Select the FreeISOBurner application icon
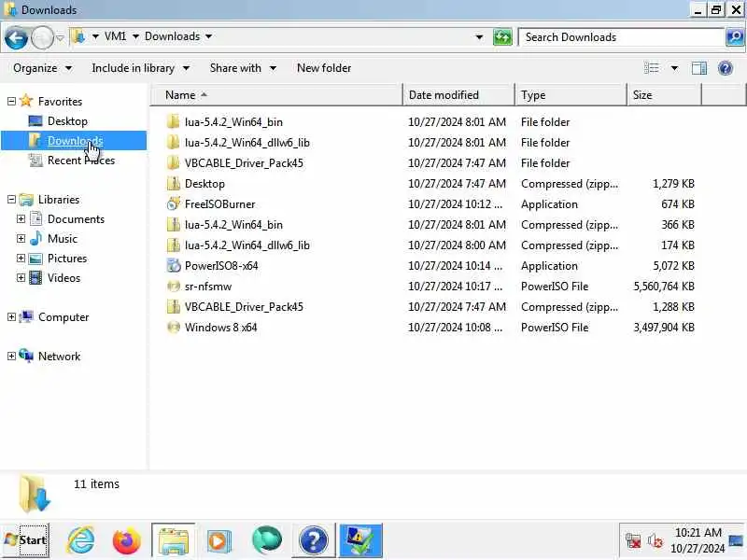This screenshot has width=747, height=560. pos(174,203)
